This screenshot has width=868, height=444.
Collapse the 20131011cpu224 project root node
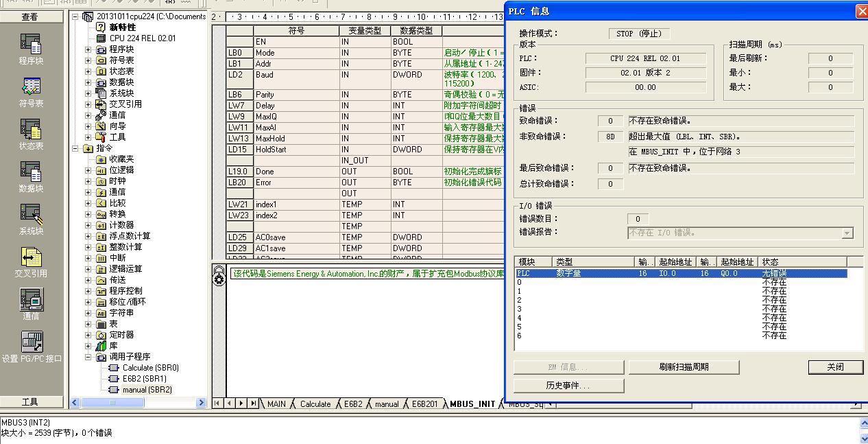(x=75, y=16)
